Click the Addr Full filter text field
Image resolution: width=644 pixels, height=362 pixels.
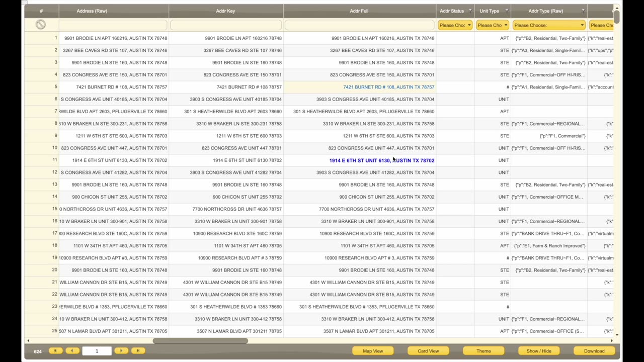tap(360, 25)
